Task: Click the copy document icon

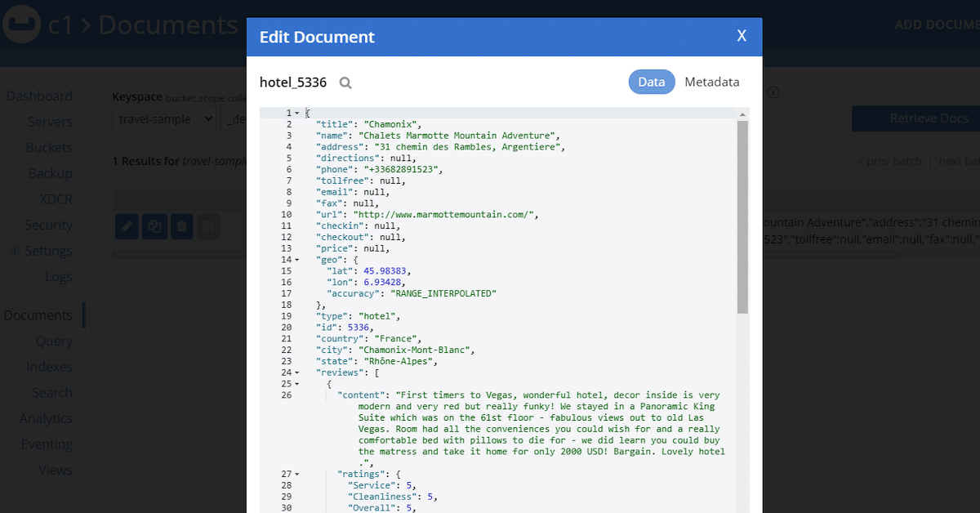Action: 154,227
